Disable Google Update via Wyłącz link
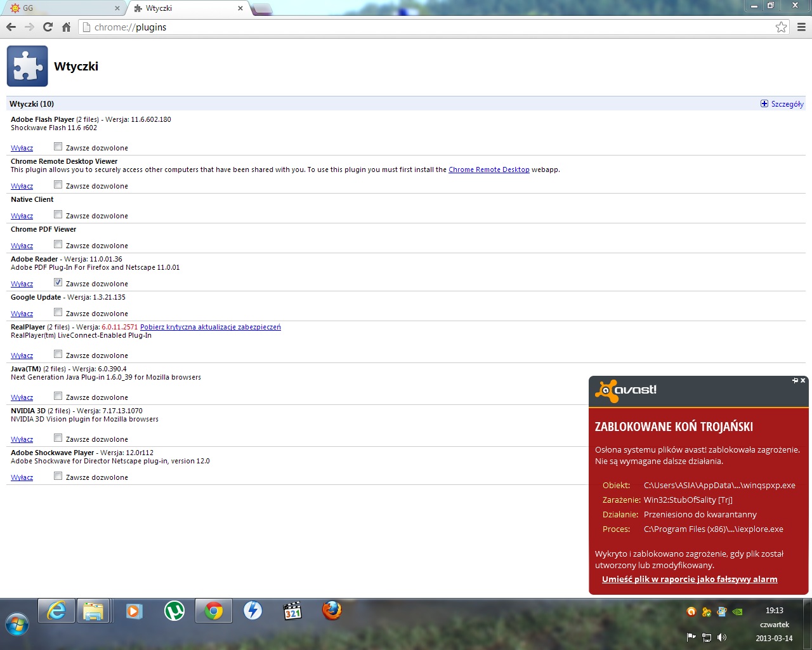The height and width of the screenshot is (650, 812). 22,314
